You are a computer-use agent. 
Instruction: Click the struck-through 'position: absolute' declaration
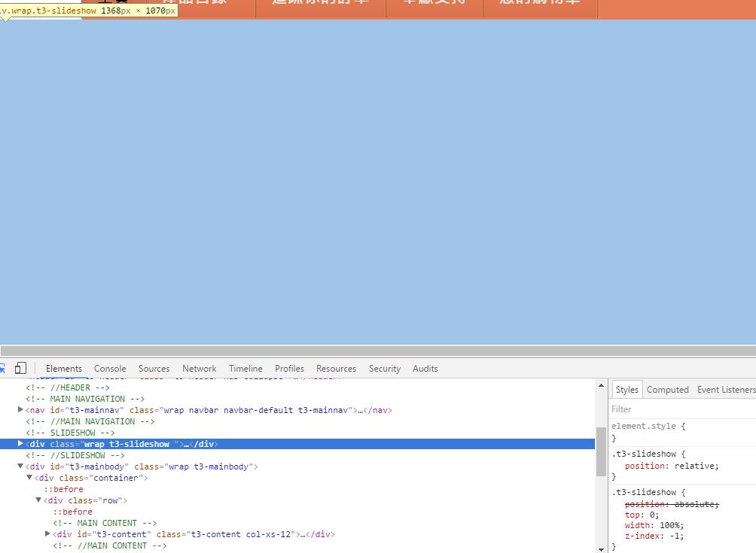pyautogui.click(x=672, y=504)
